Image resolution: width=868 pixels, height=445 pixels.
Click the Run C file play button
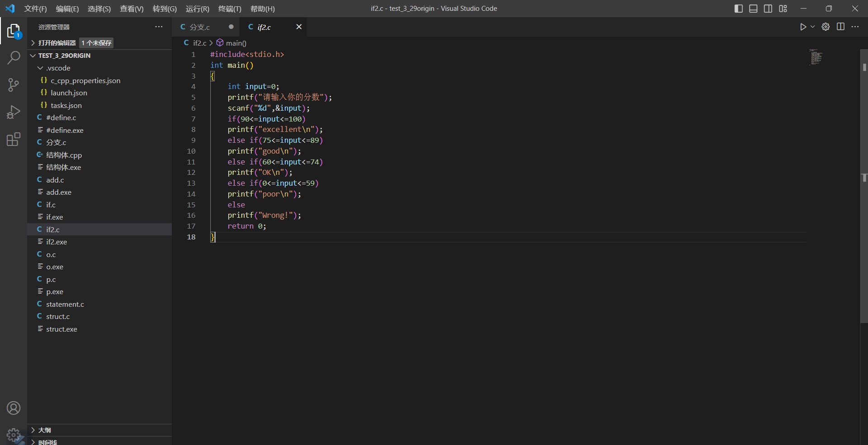coord(803,27)
